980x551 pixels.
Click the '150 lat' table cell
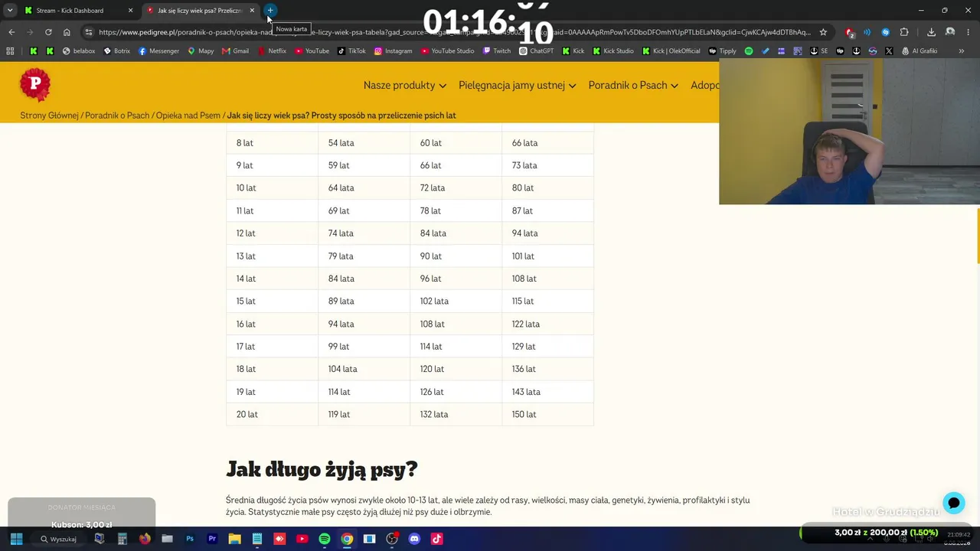(x=547, y=414)
